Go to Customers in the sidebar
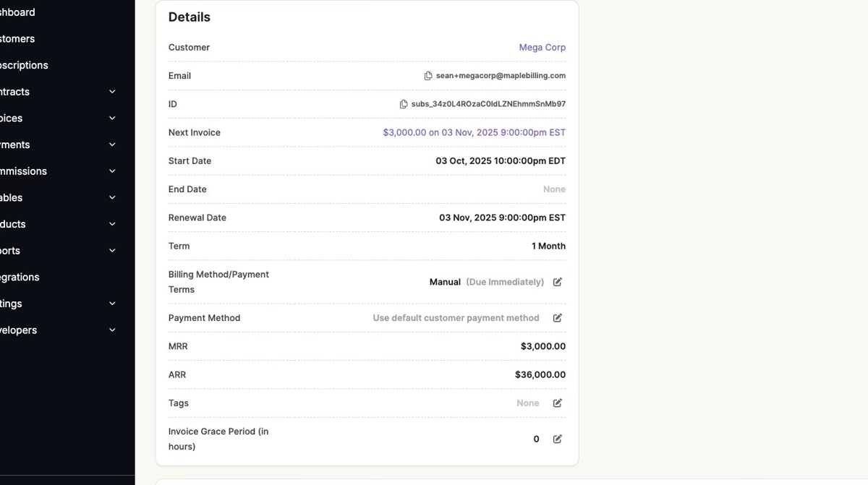 [x=17, y=39]
